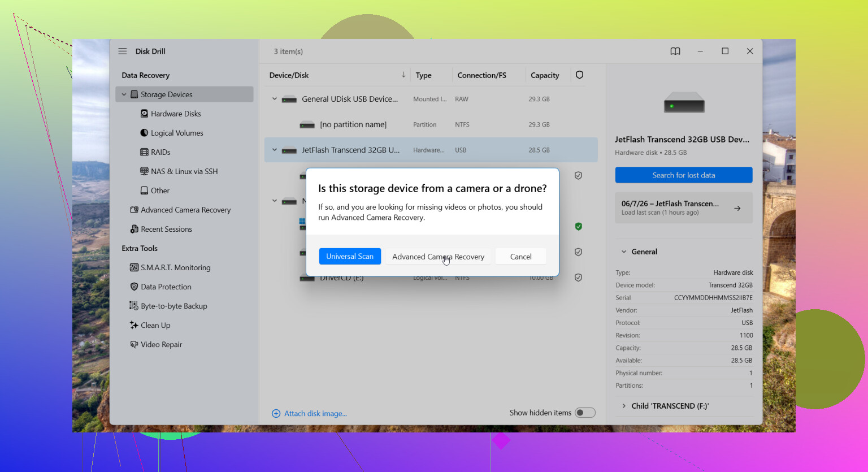Viewport: 868px width, 472px height.
Task: Click the Attach disk image... link
Action: (315, 414)
